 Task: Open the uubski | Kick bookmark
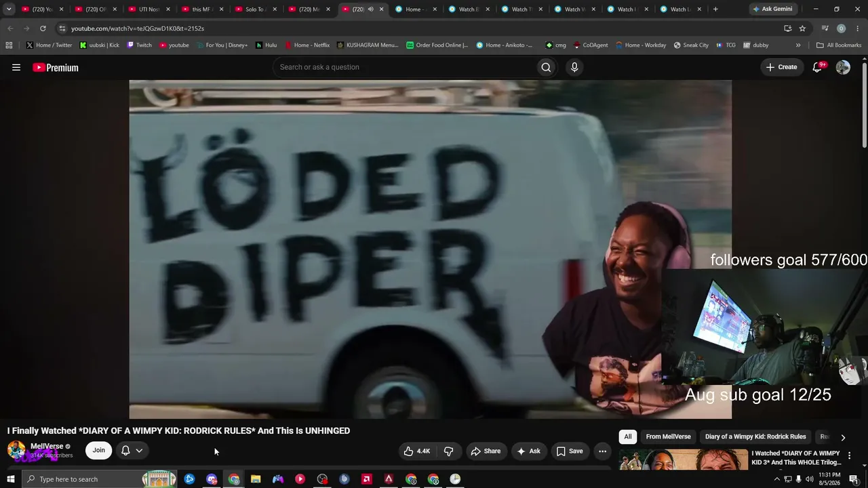coord(99,45)
